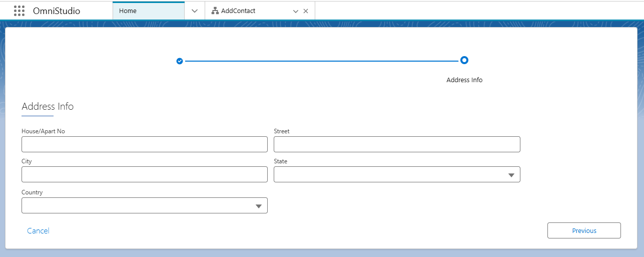
Task: Open the App Launcher grid icon
Action: tap(19, 11)
